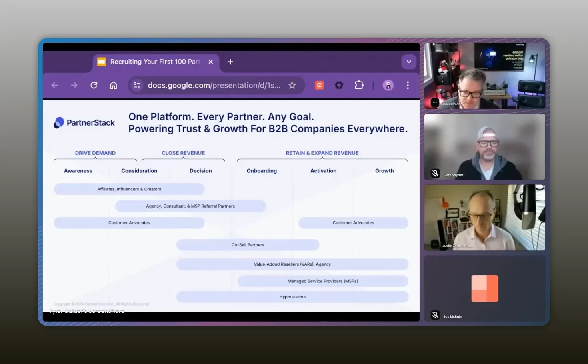
Task: Click the forward navigation arrow
Action: 74,85
